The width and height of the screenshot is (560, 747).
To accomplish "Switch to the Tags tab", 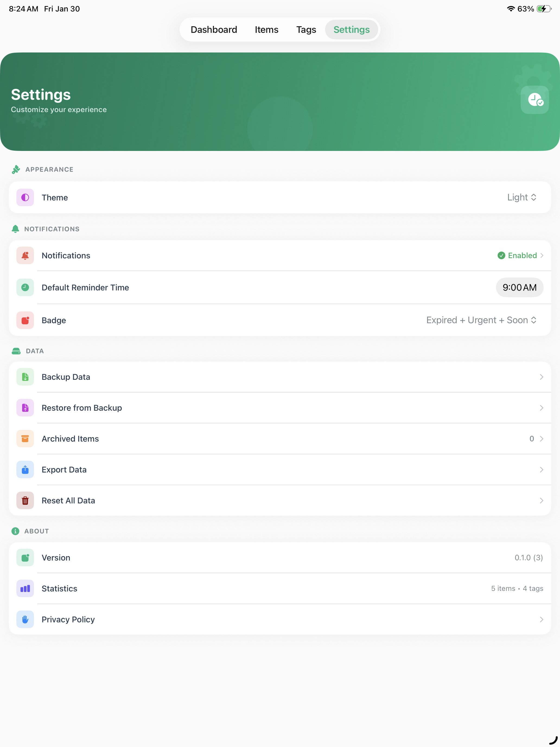I will click(306, 30).
